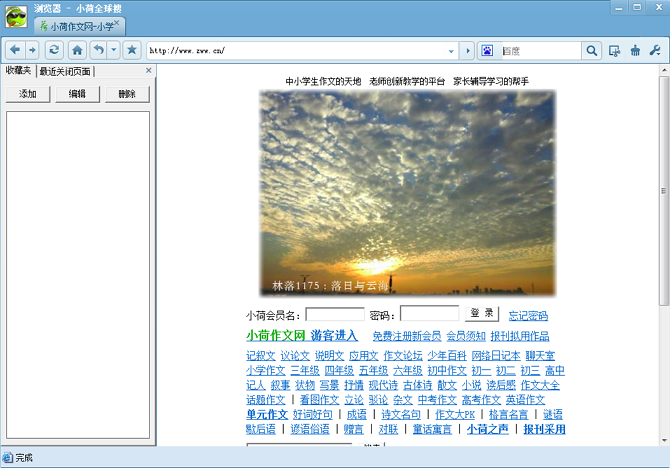Open the 作文论坛 link
This screenshot has width=670, height=468.
[x=403, y=356]
